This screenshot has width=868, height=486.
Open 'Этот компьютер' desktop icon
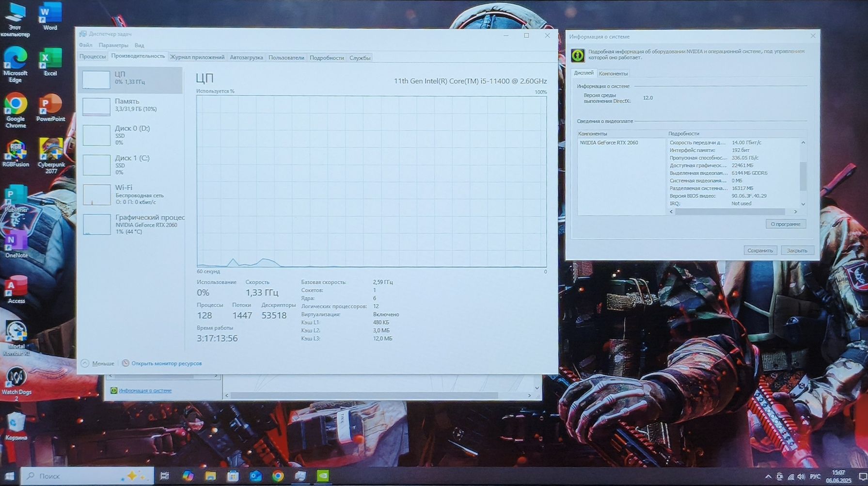[x=15, y=20]
